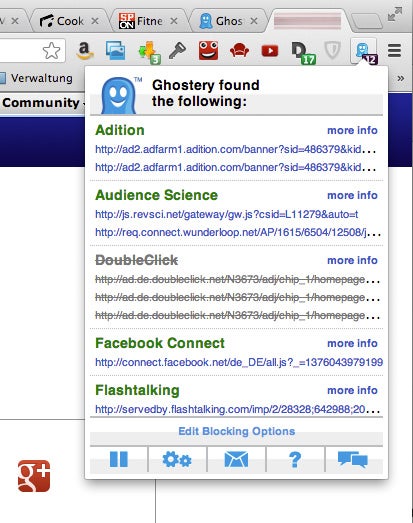Click Edit Blocking Options link
This screenshot has width=413, height=523.
(237, 431)
